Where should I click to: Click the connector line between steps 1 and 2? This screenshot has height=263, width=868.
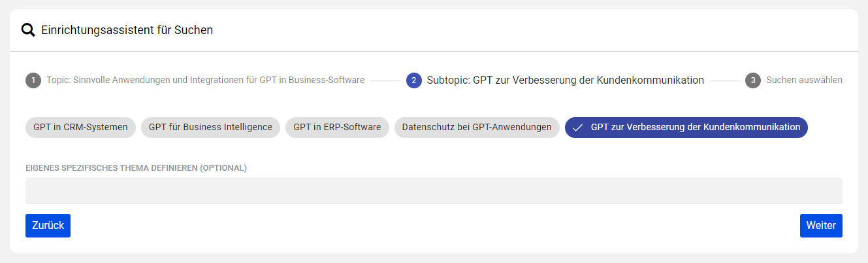tap(385, 80)
